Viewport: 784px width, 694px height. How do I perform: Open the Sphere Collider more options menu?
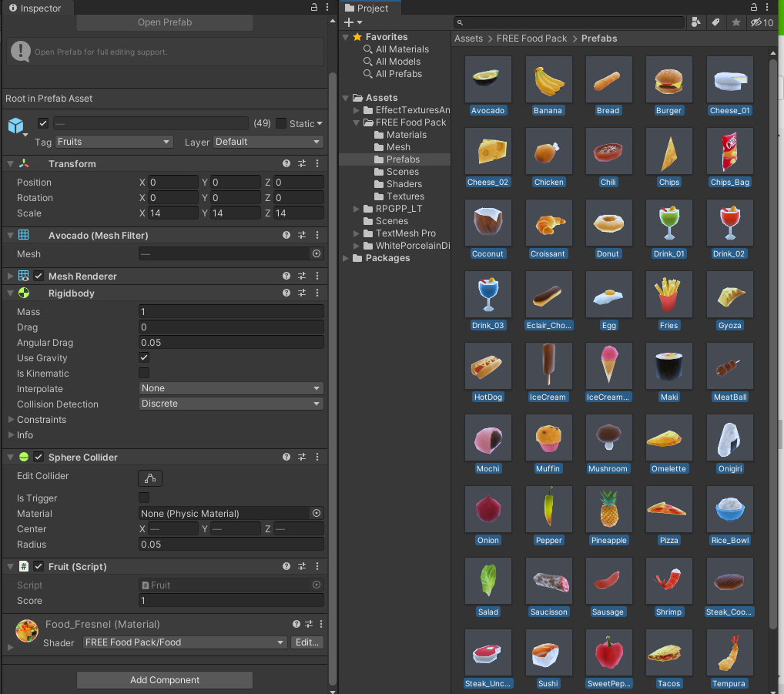[x=317, y=458]
